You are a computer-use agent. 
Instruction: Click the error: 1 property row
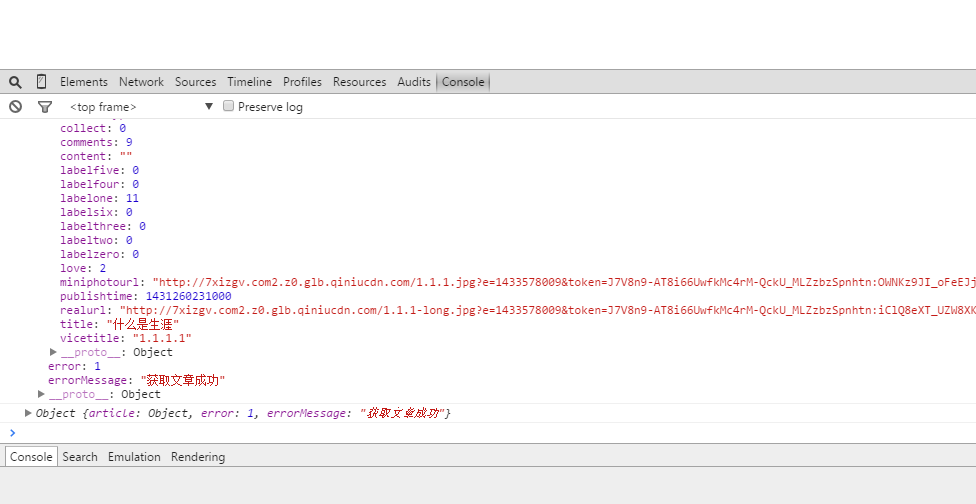[74, 366]
